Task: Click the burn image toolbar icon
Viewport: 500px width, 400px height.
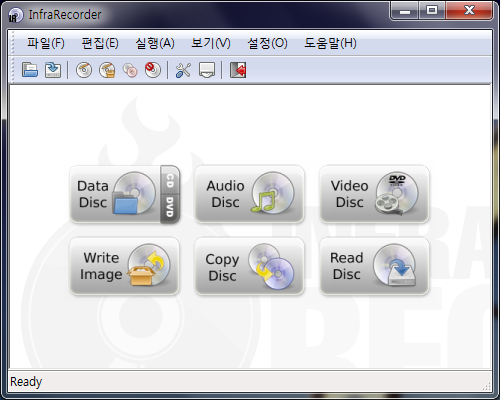Action: pyautogui.click(x=107, y=70)
